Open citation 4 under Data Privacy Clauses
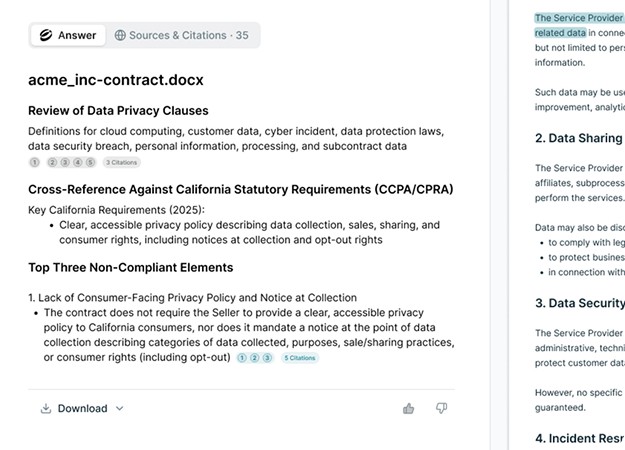The width and height of the screenshot is (625, 450). [x=78, y=162]
